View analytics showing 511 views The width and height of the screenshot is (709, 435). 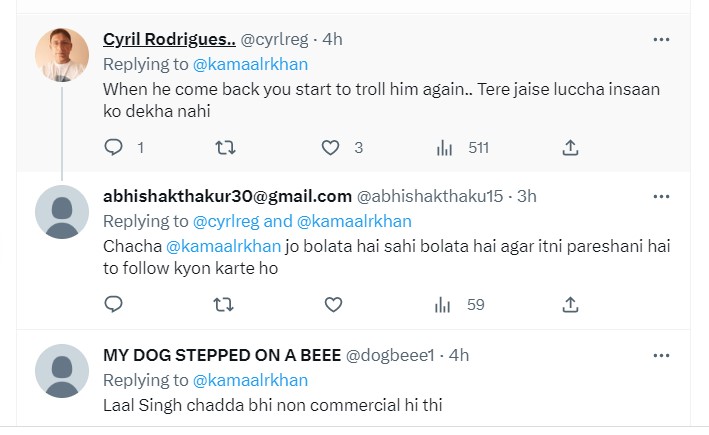[x=463, y=147]
